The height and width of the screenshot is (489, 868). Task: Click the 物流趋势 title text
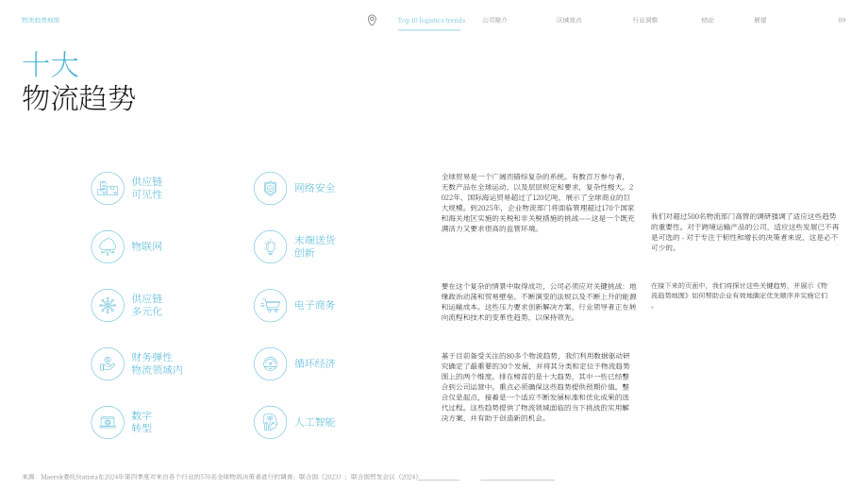coord(78,98)
